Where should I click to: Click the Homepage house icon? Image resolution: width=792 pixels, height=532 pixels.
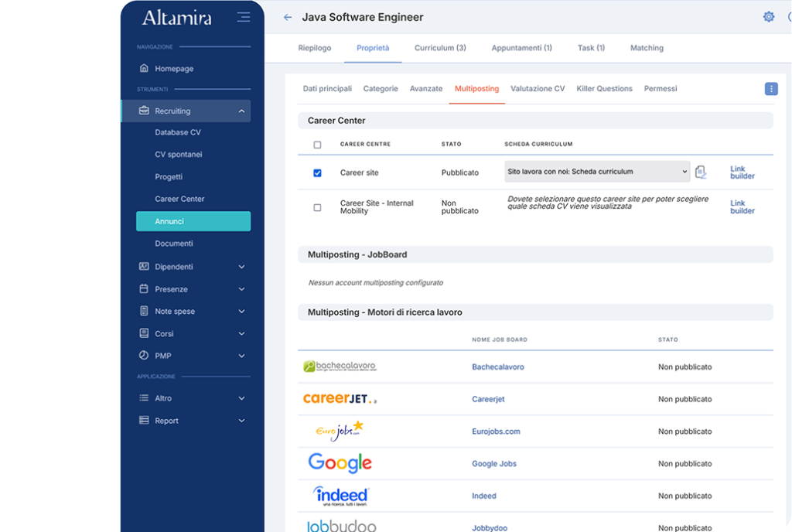(144, 69)
